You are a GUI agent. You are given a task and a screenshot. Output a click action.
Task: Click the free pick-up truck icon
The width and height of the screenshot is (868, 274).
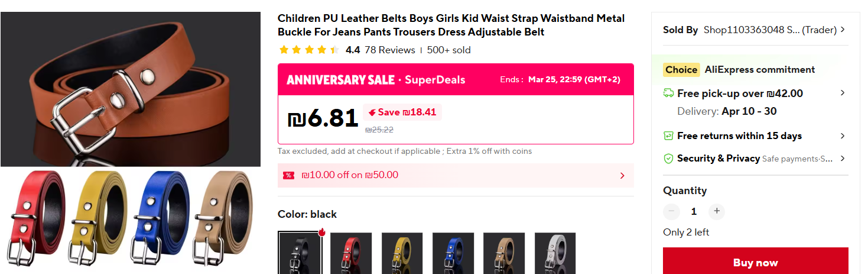tap(668, 93)
